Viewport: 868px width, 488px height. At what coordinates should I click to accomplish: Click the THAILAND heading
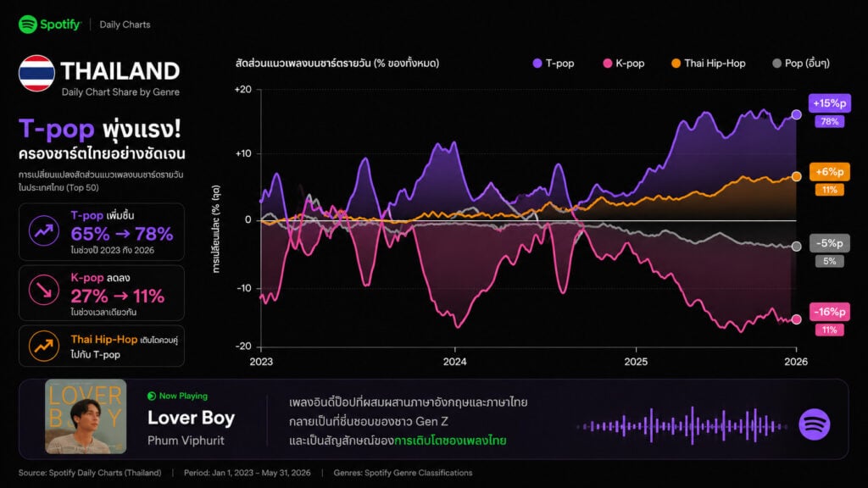[x=120, y=71]
